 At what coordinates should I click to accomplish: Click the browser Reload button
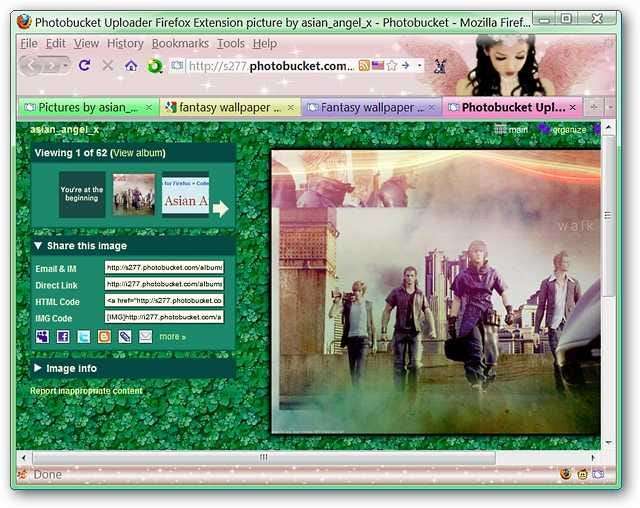(x=84, y=65)
